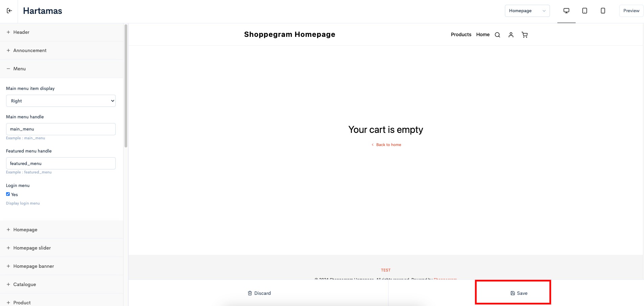
Task: Open the shopping cart icon
Action: 525,35
